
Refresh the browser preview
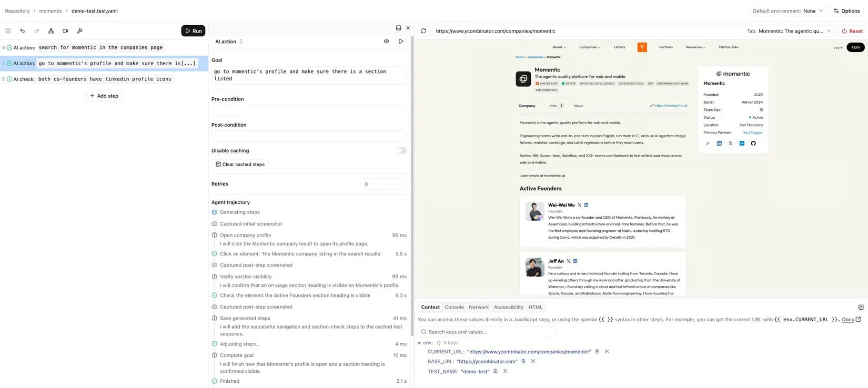point(423,31)
